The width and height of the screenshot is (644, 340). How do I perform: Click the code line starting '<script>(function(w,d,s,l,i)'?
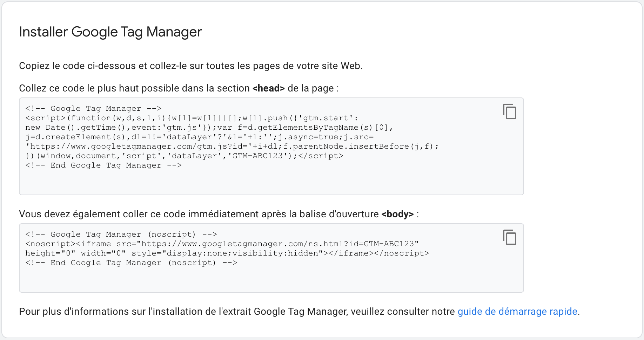(192, 118)
